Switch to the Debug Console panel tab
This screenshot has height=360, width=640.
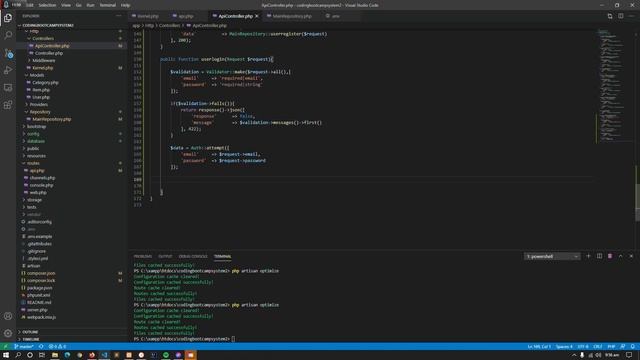click(193, 256)
